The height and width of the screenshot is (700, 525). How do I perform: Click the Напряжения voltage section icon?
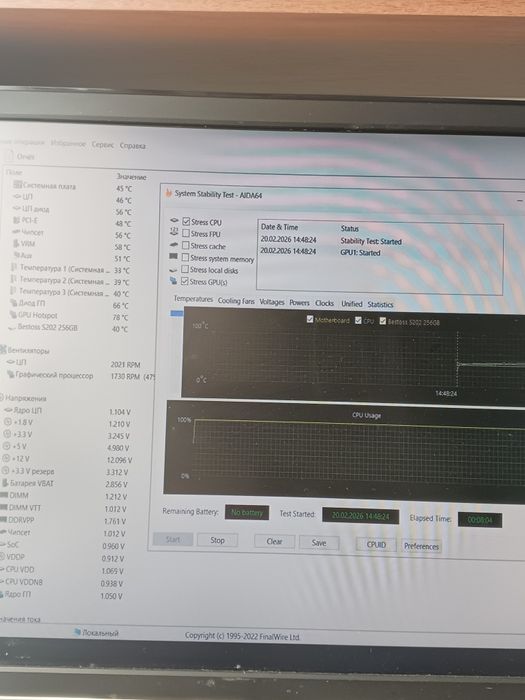click(2, 397)
